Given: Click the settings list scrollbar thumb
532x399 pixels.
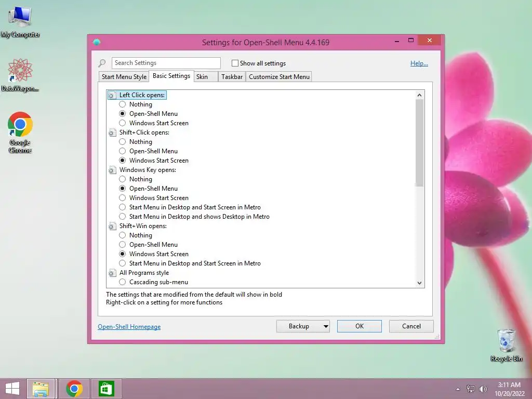Looking at the screenshot, I should (419, 143).
